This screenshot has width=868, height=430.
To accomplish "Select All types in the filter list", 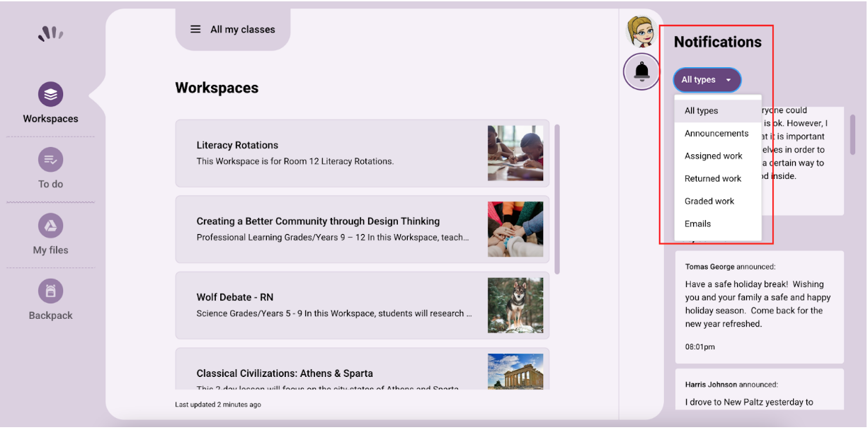I will (x=702, y=111).
